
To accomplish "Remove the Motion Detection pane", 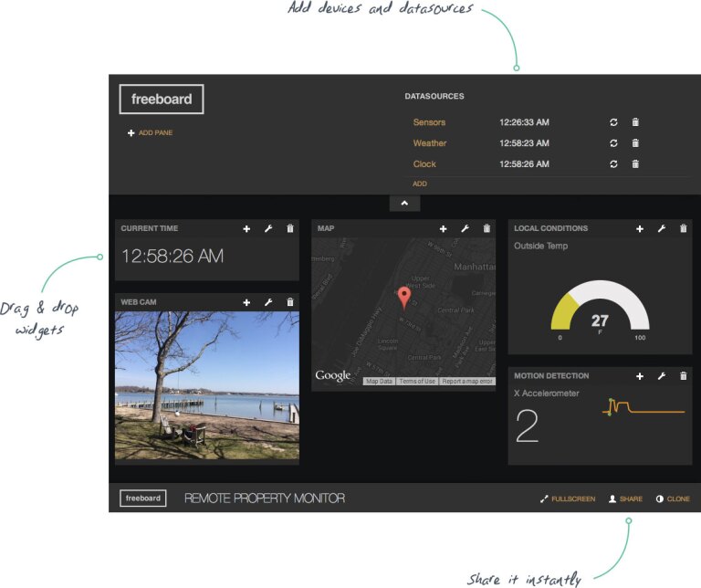I will pos(684,376).
